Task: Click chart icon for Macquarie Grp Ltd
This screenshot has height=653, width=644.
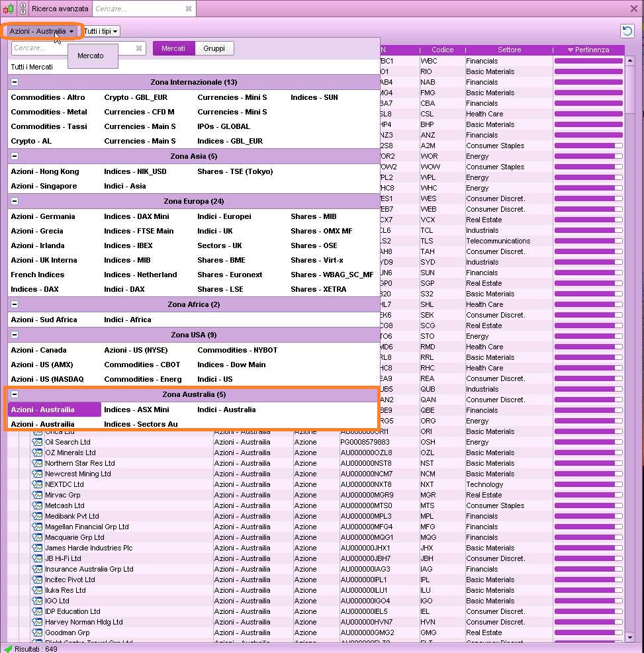Action: [38, 537]
